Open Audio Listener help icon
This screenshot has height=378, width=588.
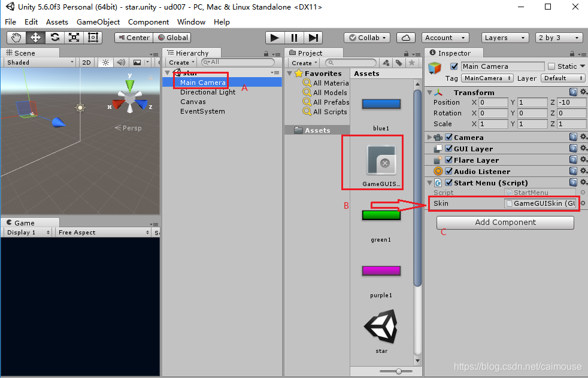(573, 171)
